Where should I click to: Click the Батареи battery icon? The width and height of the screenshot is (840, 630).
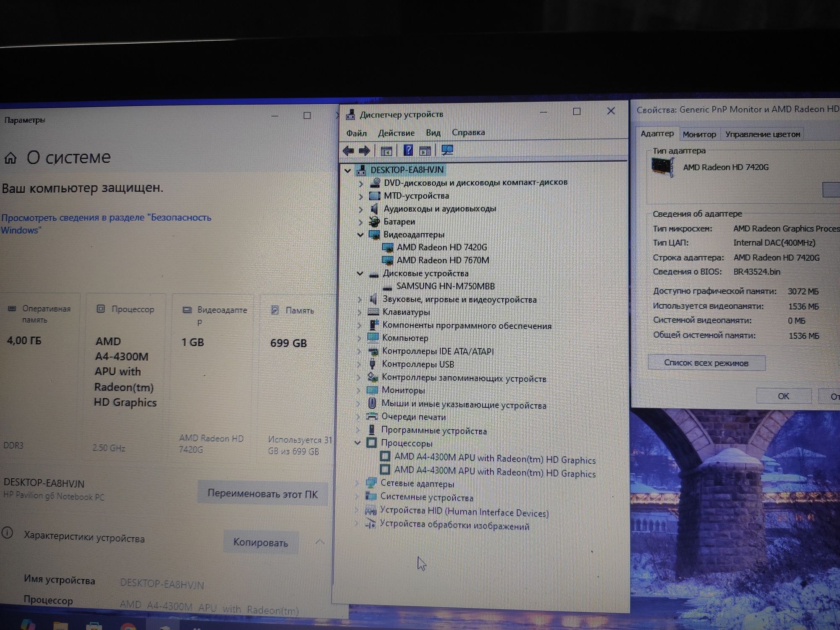(374, 221)
